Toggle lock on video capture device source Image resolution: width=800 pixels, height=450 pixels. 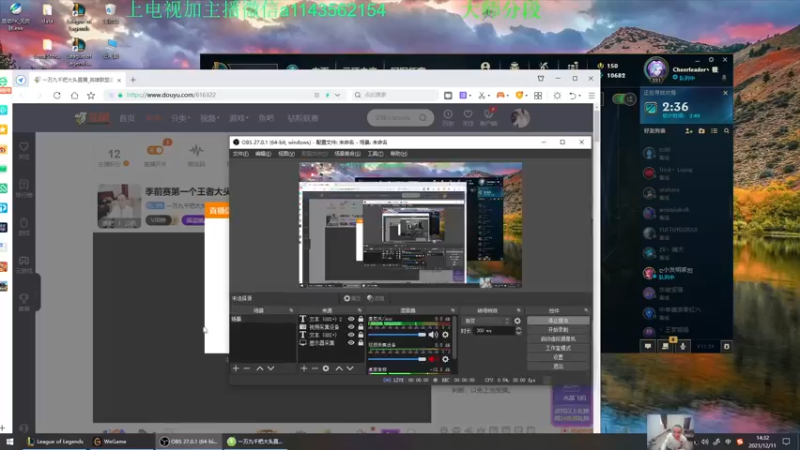361,327
